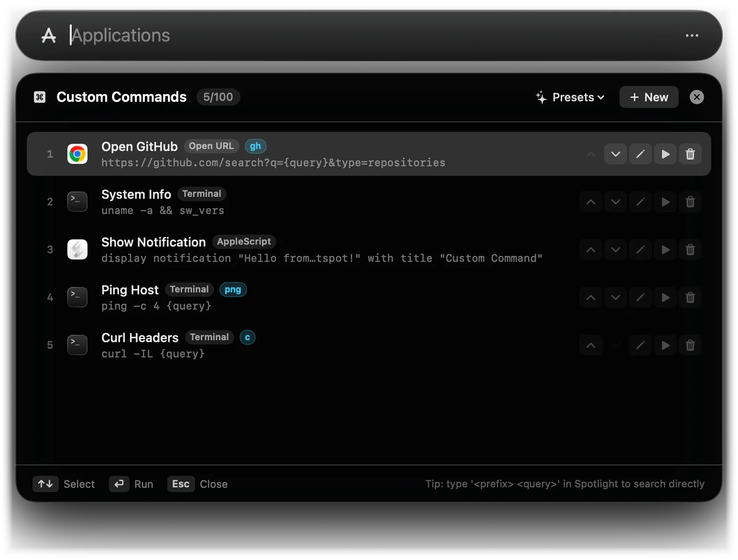
Task: Open the three-dot more options menu
Action: (x=692, y=35)
